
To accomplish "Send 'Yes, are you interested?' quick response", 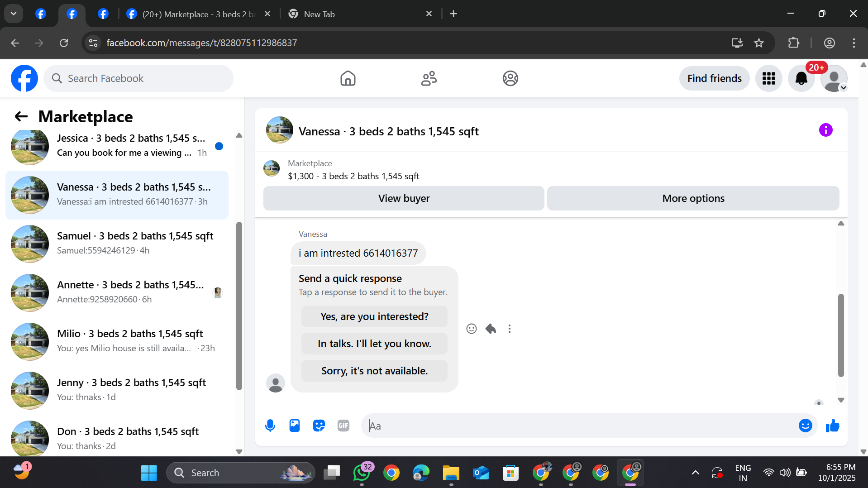I will click(374, 316).
